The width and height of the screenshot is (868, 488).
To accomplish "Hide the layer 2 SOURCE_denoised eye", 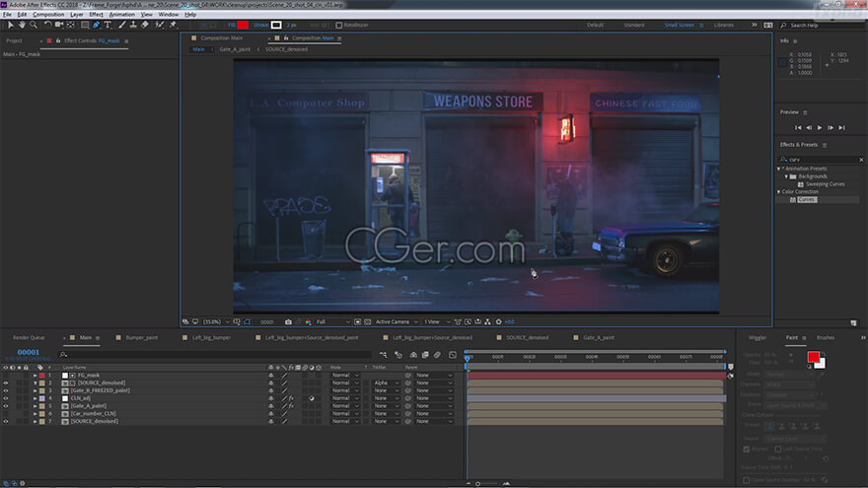I will click(x=6, y=383).
